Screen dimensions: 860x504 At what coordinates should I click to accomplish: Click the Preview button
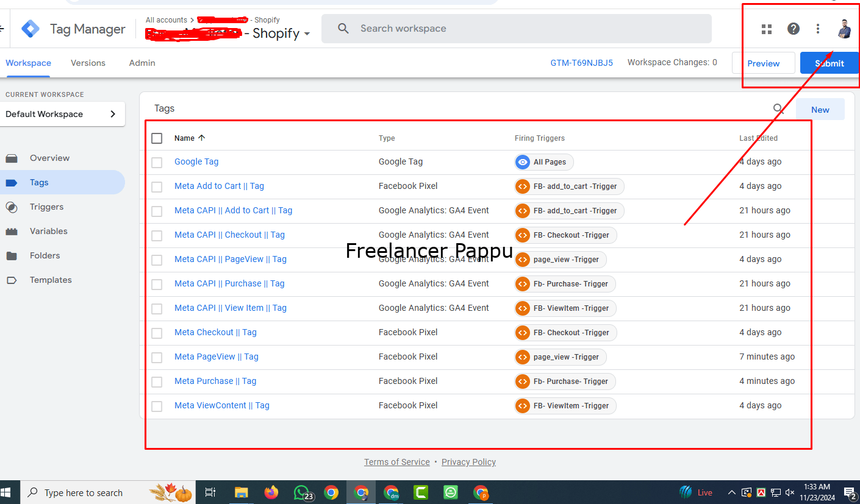tap(764, 63)
